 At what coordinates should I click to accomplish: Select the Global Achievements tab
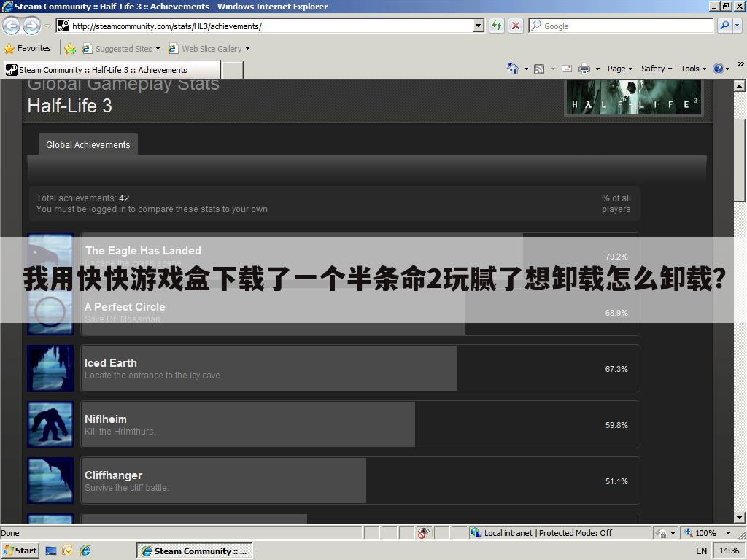point(88,145)
